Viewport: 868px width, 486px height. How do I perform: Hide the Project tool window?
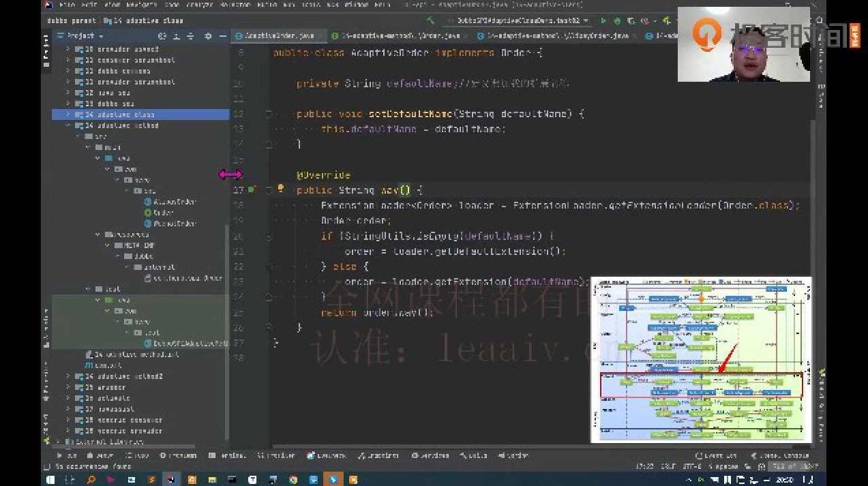tap(223, 35)
